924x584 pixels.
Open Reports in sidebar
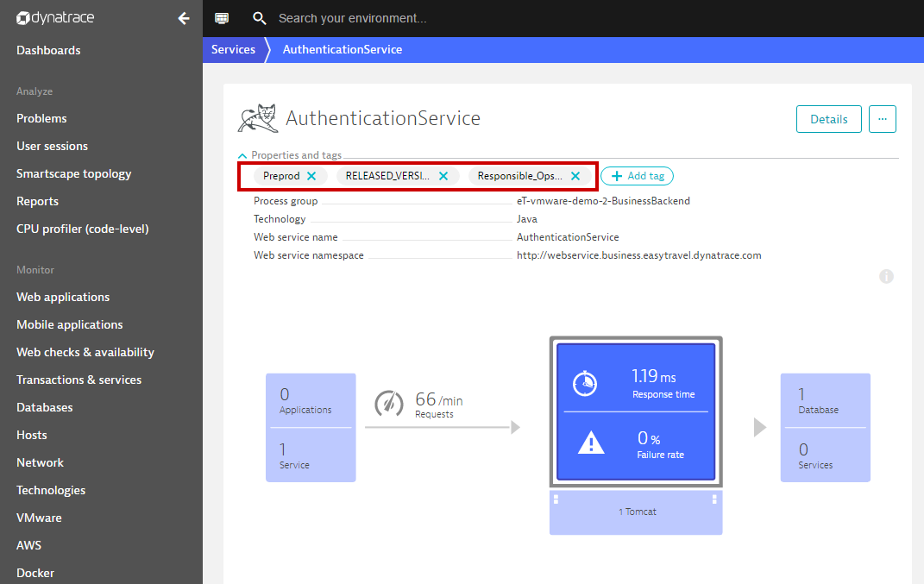37,202
